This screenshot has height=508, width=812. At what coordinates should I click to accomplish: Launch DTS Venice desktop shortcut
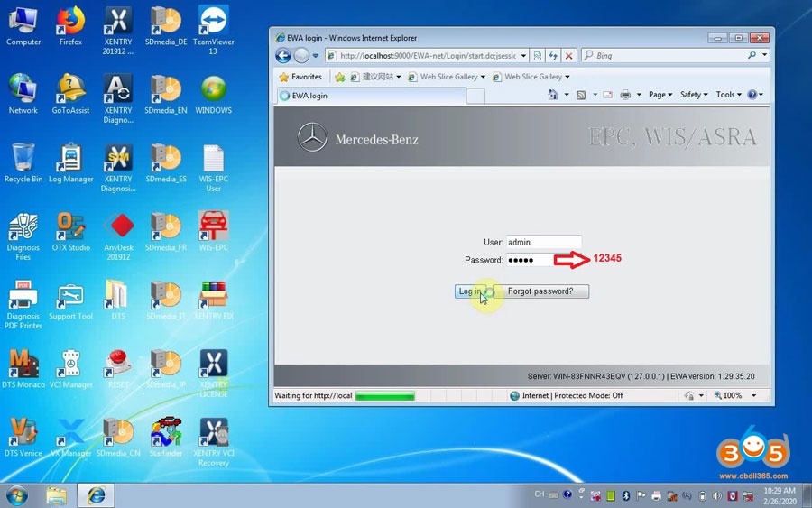coord(23,438)
